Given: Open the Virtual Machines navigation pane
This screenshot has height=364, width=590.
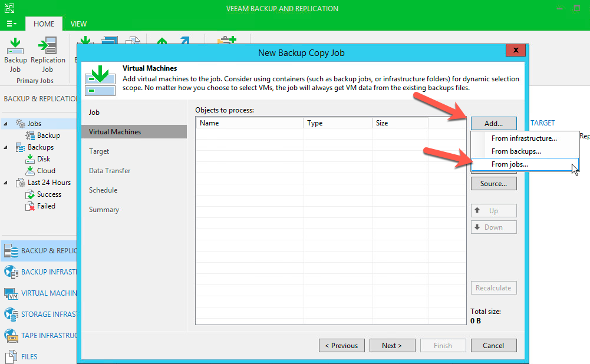Looking at the screenshot, I should click(x=39, y=293).
